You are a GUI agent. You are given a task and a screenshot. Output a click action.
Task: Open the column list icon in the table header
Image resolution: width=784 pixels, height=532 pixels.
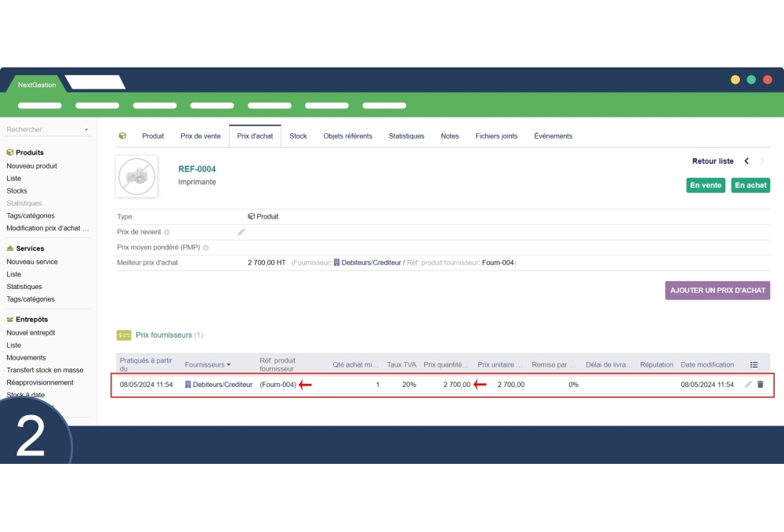coord(754,364)
